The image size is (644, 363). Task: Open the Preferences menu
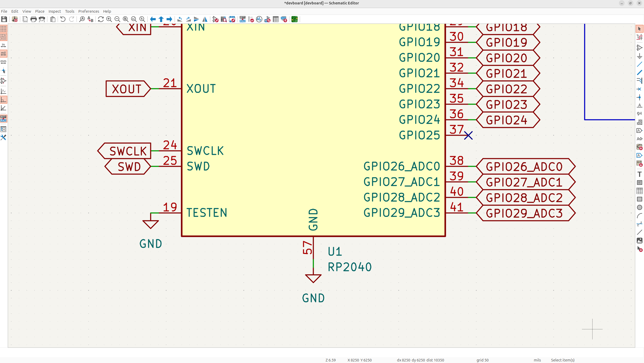point(88,11)
